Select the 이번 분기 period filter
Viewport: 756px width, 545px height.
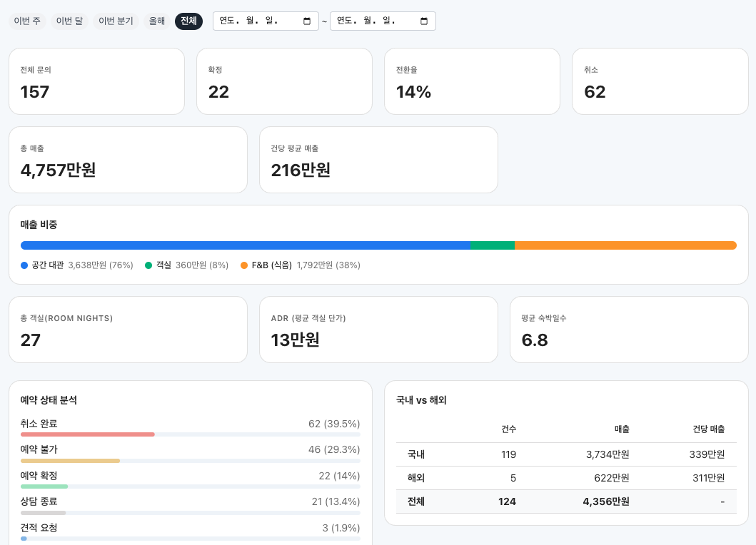pyautogui.click(x=116, y=21)
